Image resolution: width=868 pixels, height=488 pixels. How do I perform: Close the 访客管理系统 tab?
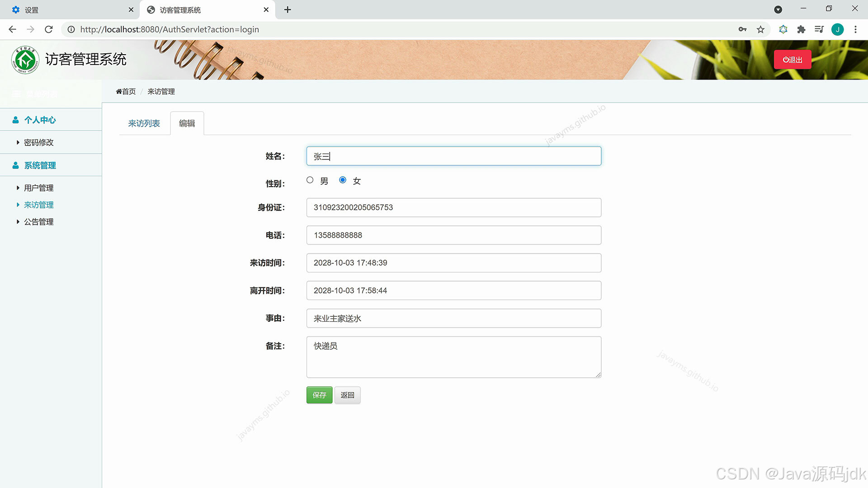coord(266,9)
